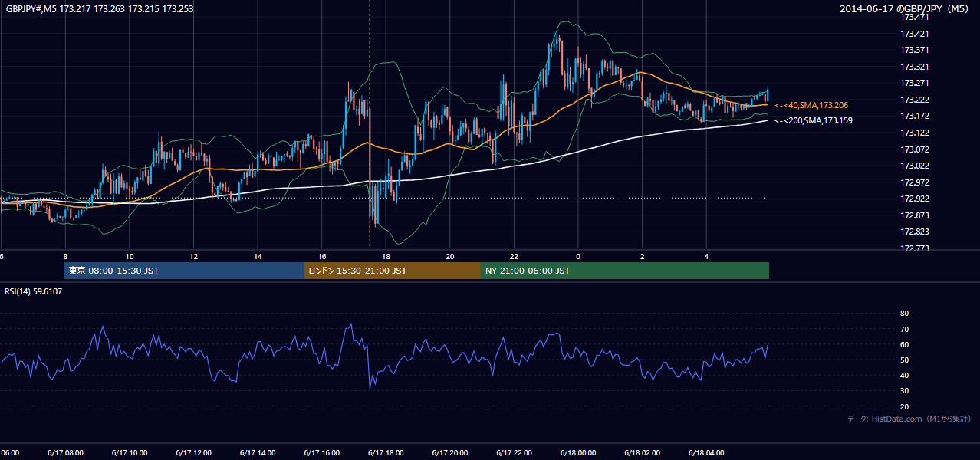Click RSI scale value 30
The image size is (980, 460).
[904, 391]
